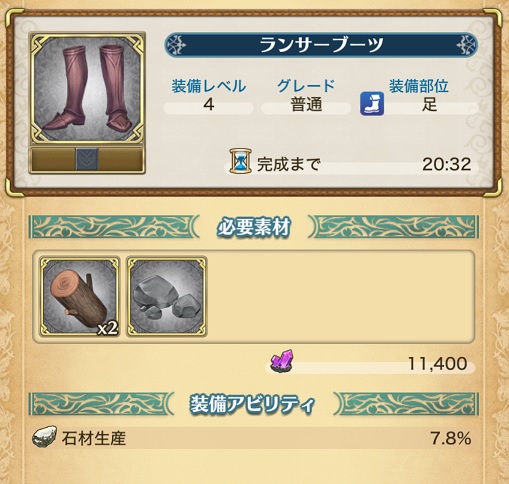Tap the 7.8% ability value
509x484 pixels.
click(451, 438)
